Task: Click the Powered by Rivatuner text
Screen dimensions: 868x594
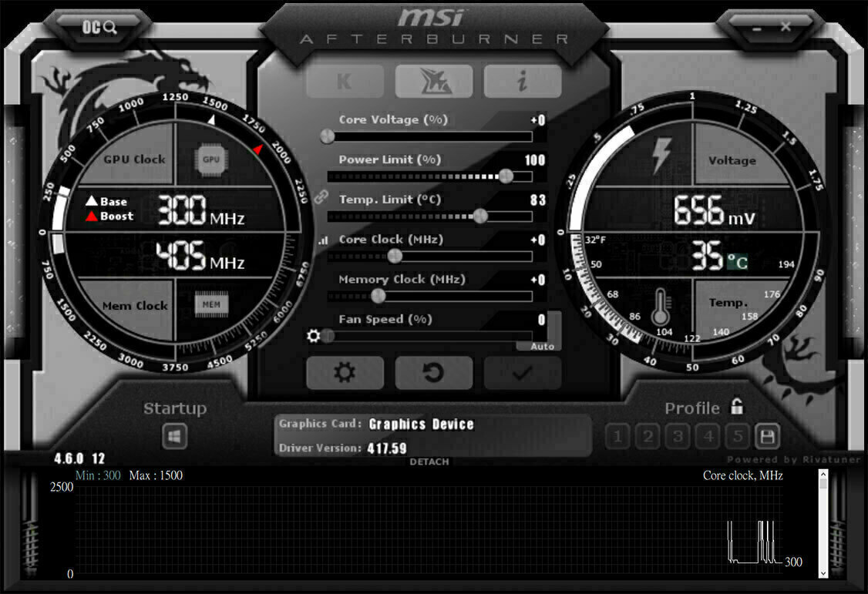Action: click(x=794, y=460)
